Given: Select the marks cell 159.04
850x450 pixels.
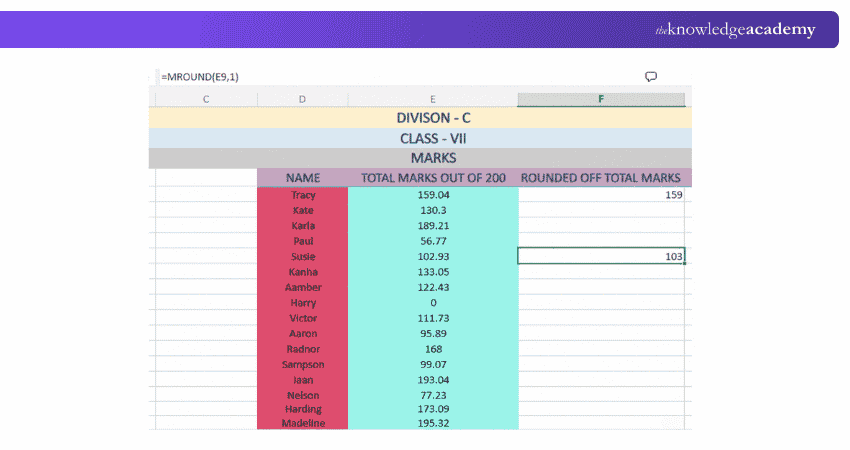Looking at the screenshot, I should point(433,195).
